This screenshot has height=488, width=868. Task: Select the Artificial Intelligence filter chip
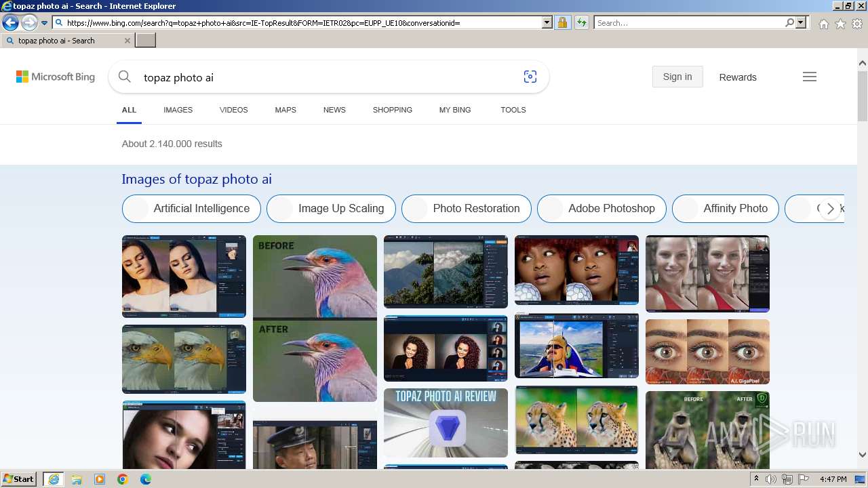pos(191,209)
